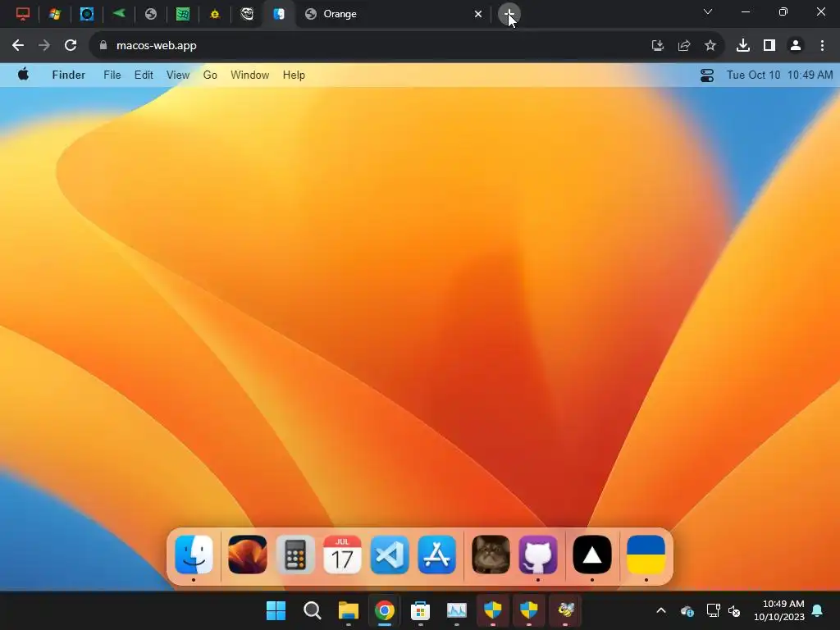Open the taskbar clock 10:49 AM

point(779,610)
